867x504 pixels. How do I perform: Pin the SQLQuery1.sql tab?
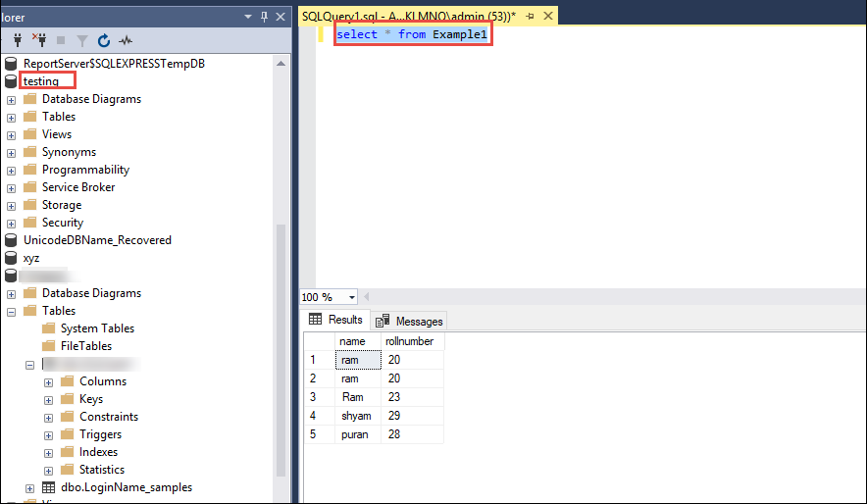click(530, 16)
